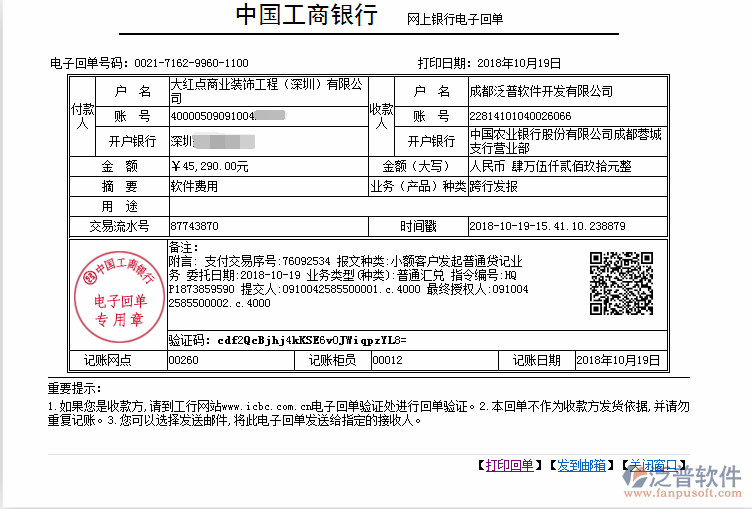This screenshot has height=509, width=752.
Task: Click payee account number 22814101040026066
Action: click(x=520, y=116)
